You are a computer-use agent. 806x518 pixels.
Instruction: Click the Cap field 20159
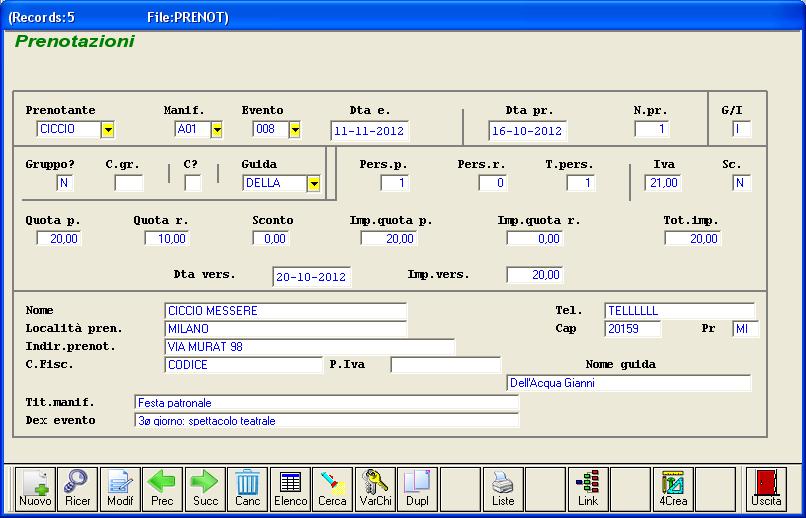633,329
